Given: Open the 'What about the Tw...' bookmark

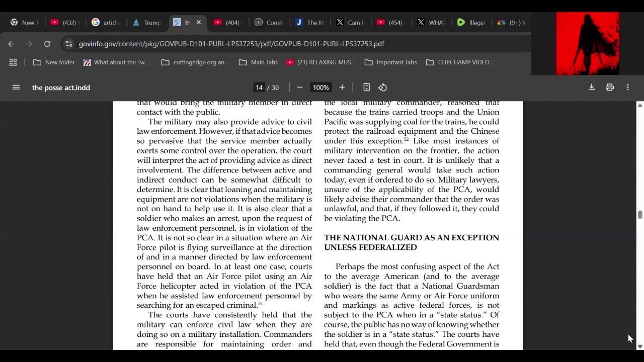Looking at the screenshot, I should click(x=116, y=62).
